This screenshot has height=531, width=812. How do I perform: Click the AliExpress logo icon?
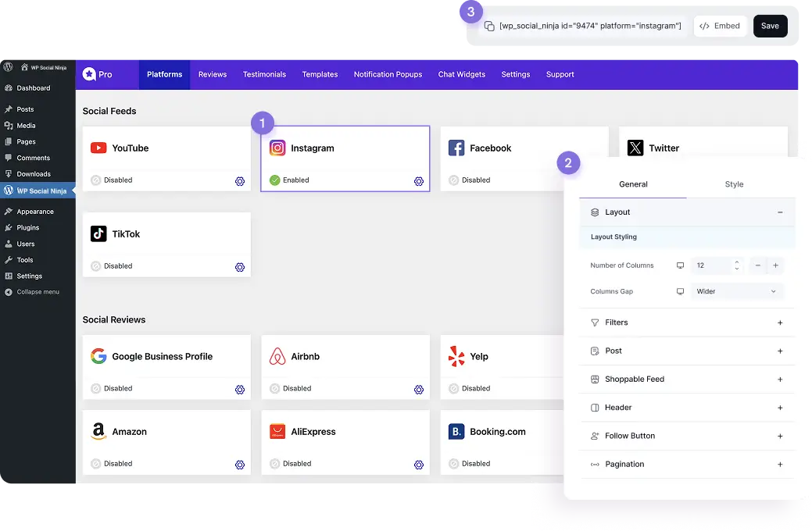(x=277, y=432)
